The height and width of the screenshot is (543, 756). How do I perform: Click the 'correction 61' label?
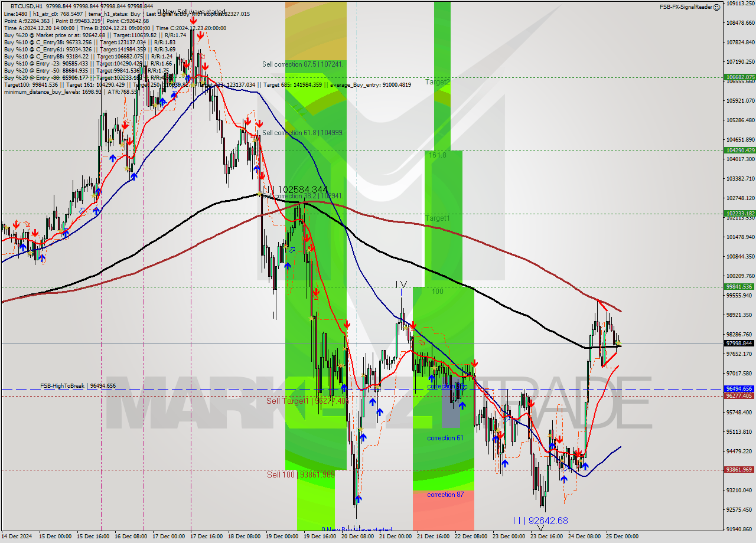click(445, 438)
